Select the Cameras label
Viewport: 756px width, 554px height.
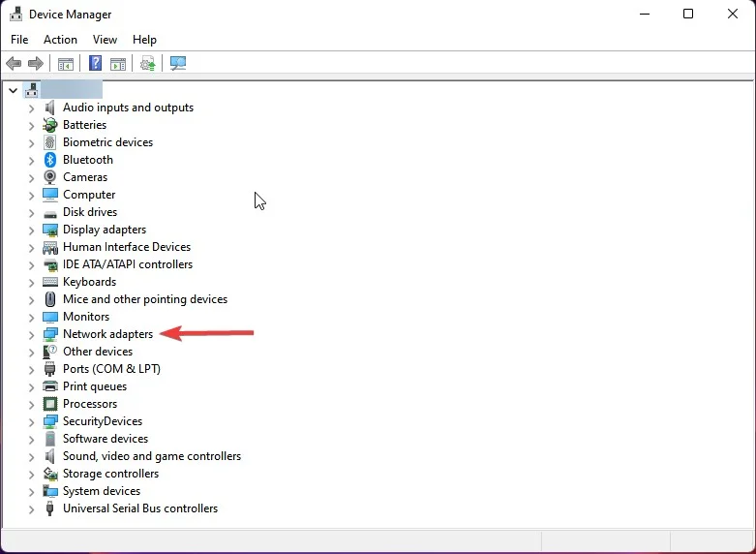85,177
